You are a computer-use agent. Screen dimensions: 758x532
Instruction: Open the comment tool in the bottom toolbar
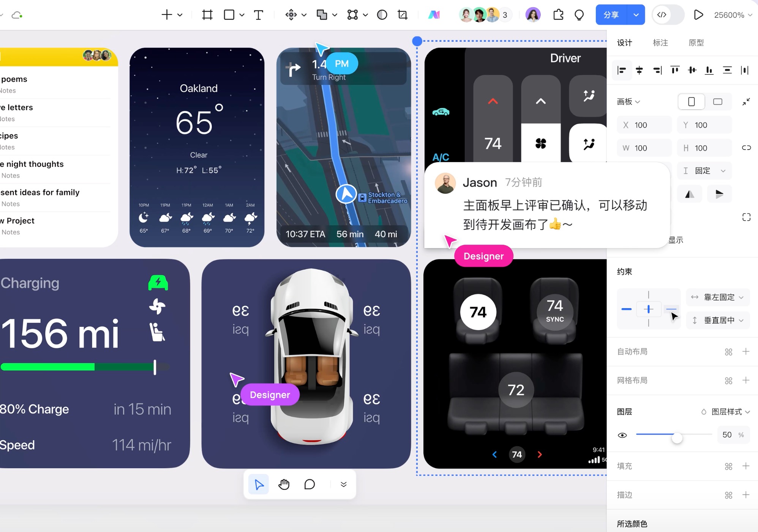pyautogui.click(x=310, y=484)
